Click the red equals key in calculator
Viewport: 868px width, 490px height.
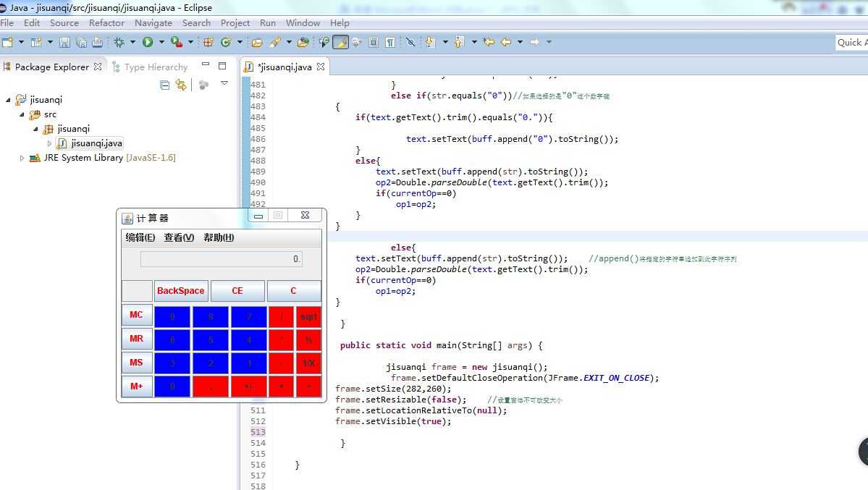(308, 386)
